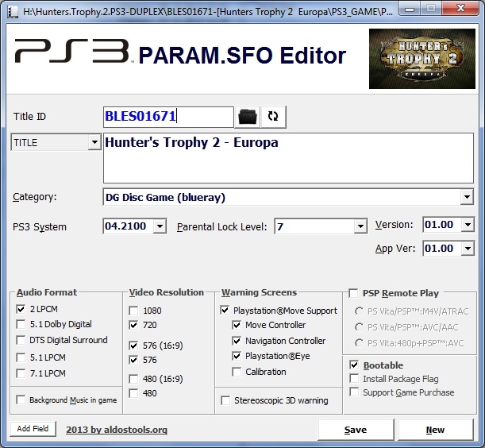Viewport: 485px width, 448px height.
Task: Select PS Vita:480p+PSP AVC radio option
Action: 359,343
